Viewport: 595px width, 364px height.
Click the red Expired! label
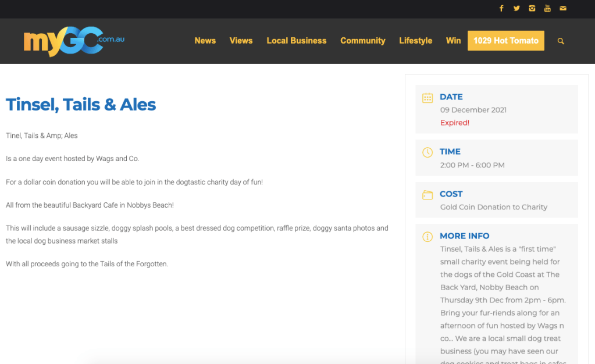(x=455, y=123)
